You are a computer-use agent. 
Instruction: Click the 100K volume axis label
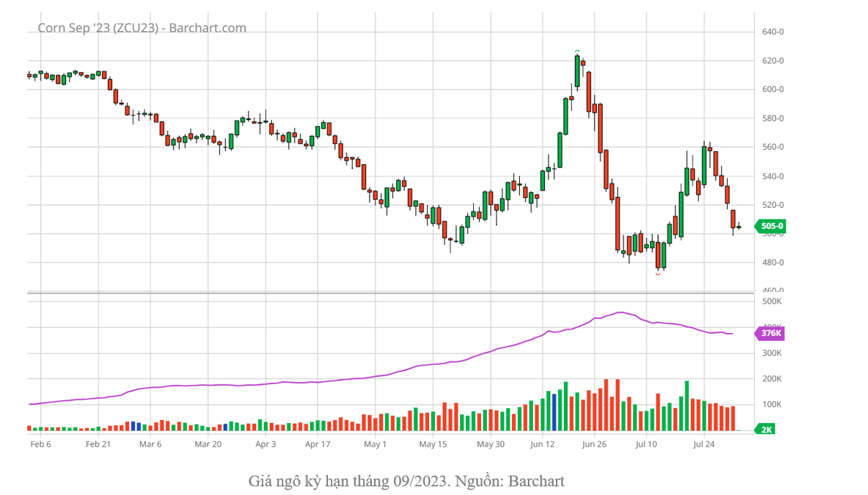(772, 405)
